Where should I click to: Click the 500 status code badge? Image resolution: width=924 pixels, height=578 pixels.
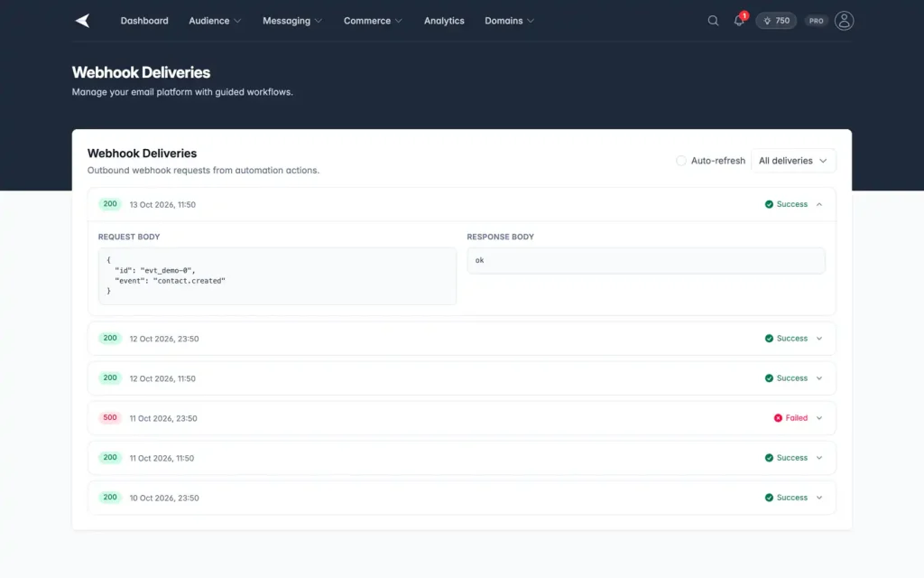pos(110,417)
